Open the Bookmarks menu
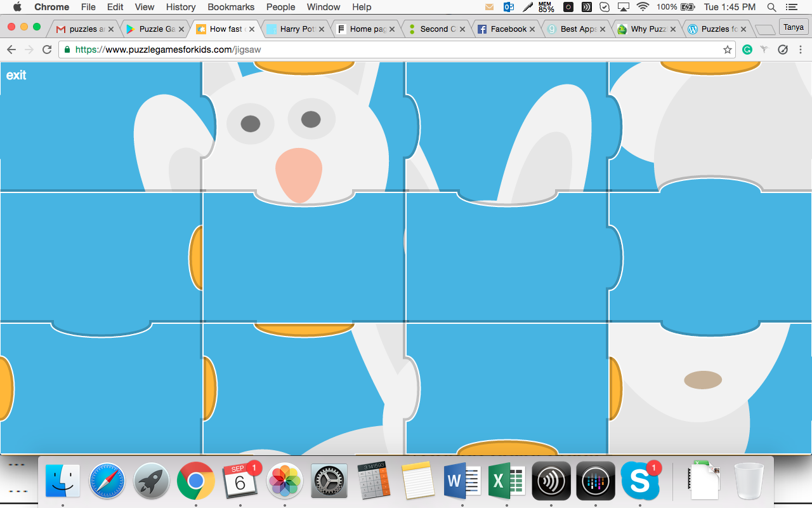 point(231,7)
